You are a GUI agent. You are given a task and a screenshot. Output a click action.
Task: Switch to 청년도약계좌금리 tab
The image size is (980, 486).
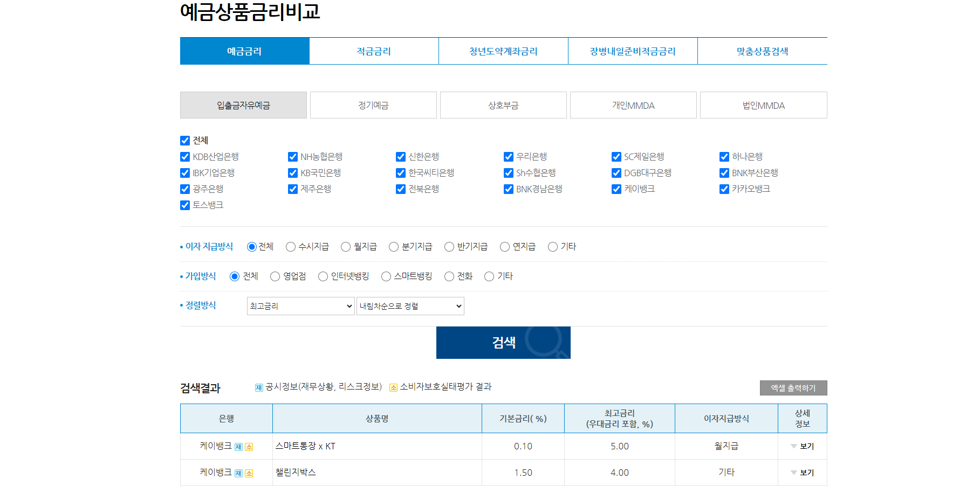504,51
